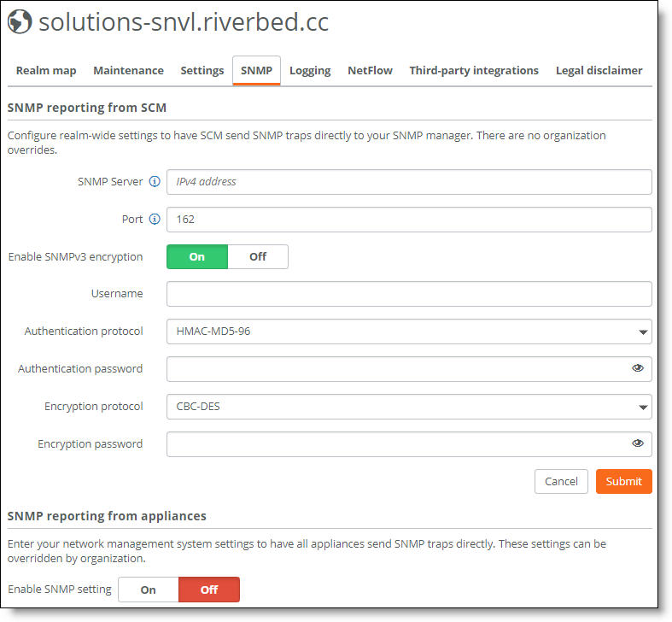Click the SNMP reporting from appliances heading
The height and width of the screenshot is (622, 672).
107,515
